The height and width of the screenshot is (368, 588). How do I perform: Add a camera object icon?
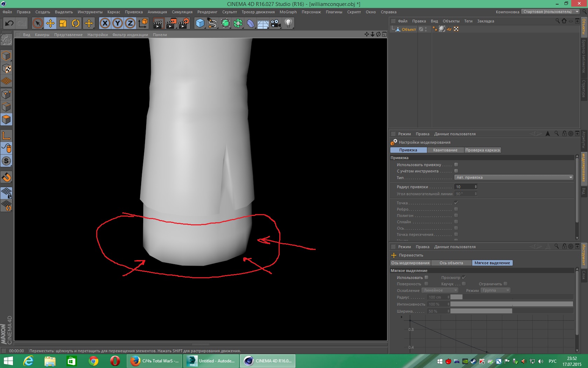(x=276, y=23)
